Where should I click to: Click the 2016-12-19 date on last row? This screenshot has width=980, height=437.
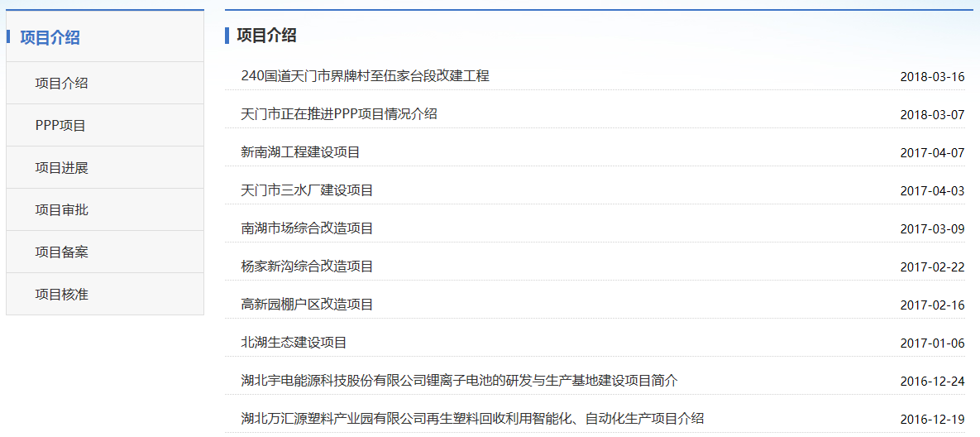(932, 420)
